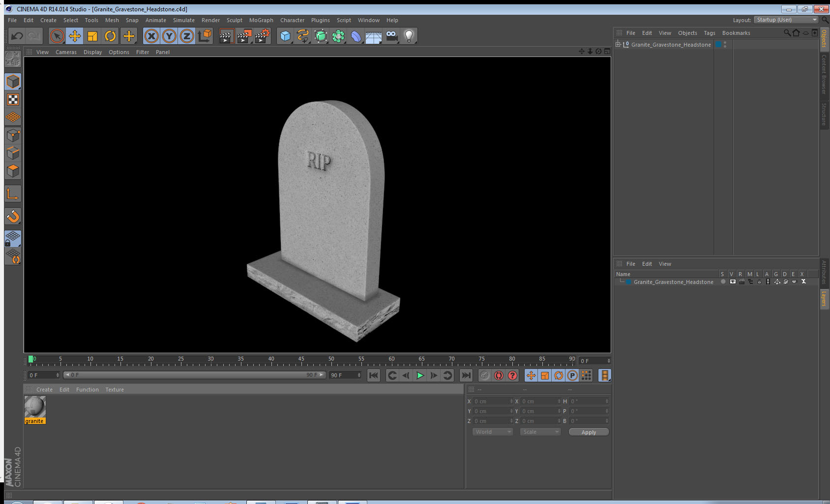Search objects magnifier icon in Object Manager
This screenshot has height=504, width=830.
tap(787, 33)
